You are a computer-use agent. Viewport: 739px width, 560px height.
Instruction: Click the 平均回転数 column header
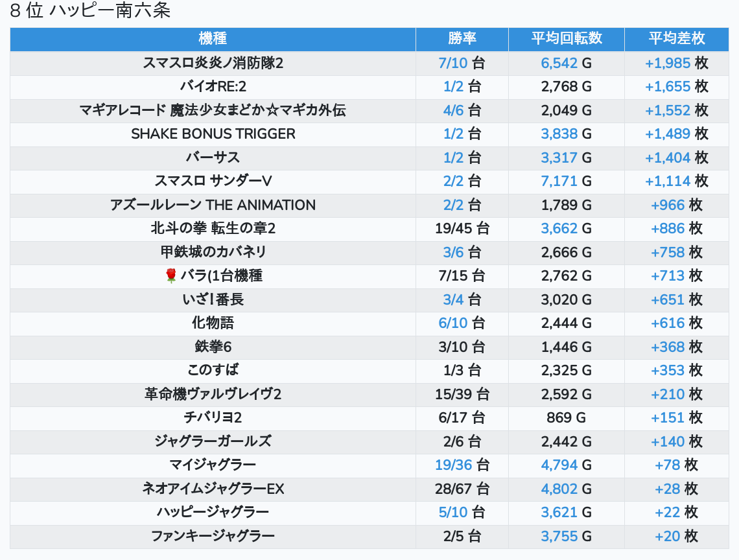pyautogui.click(x=567, y=39)
